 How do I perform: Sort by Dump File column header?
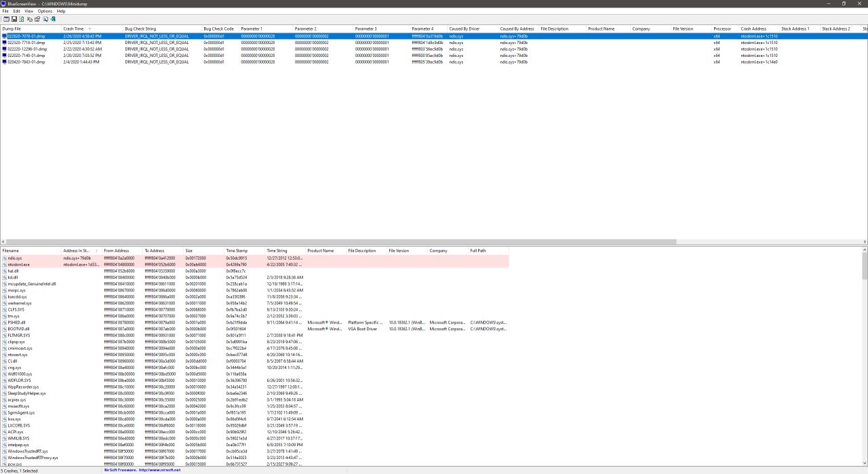(31, 29)
